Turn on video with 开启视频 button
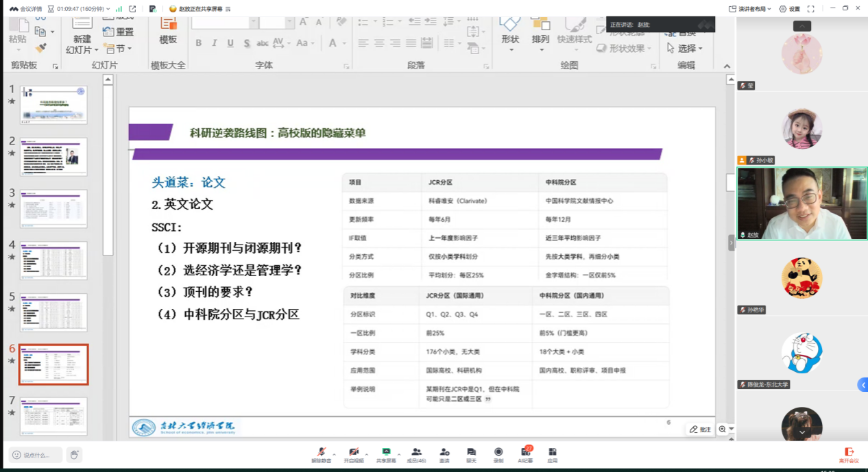The width and height of the screenshot is (868, 472). [x=353, y=453]
